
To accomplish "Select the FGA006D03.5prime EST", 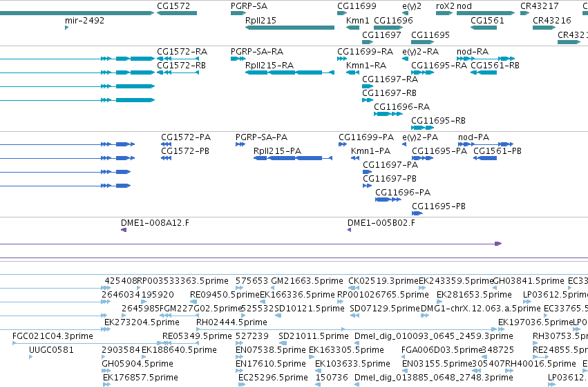I will [404, 357].
